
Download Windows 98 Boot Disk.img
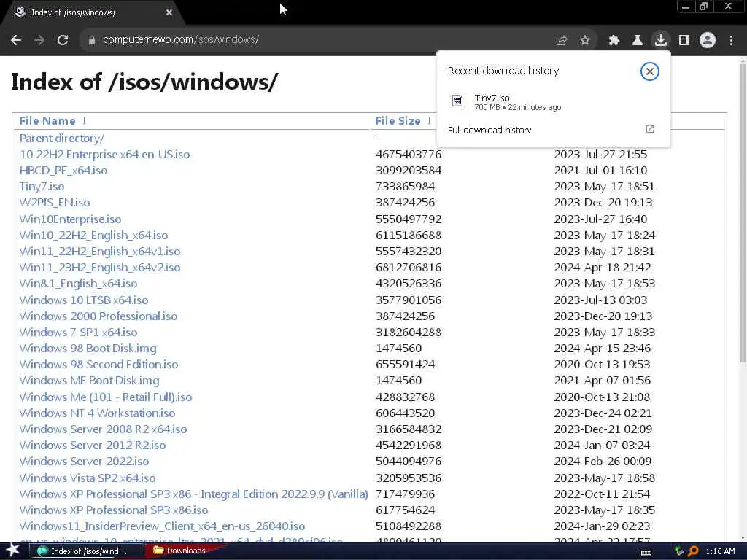88,348
